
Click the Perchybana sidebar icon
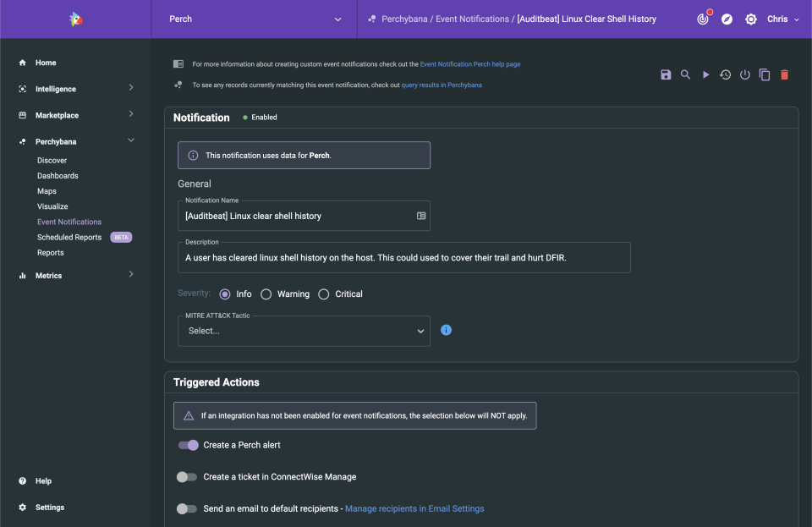point(22,142)
